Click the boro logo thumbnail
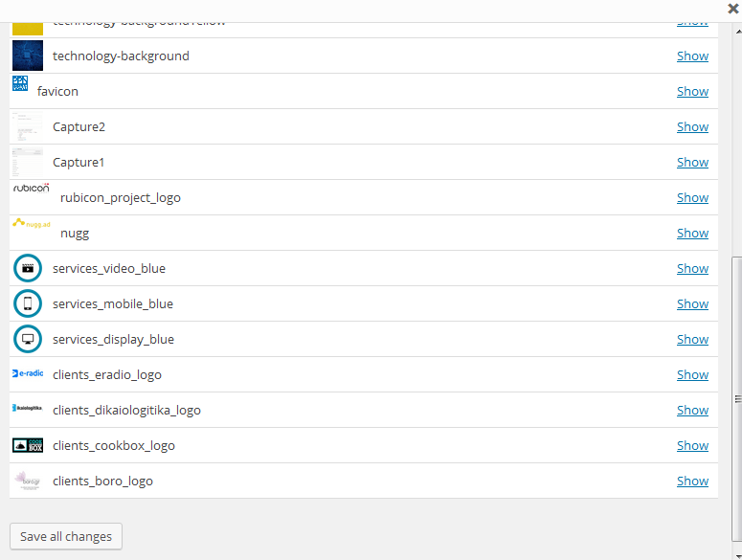742x560 pixels. pyautogui.click(x=28, y=481)
